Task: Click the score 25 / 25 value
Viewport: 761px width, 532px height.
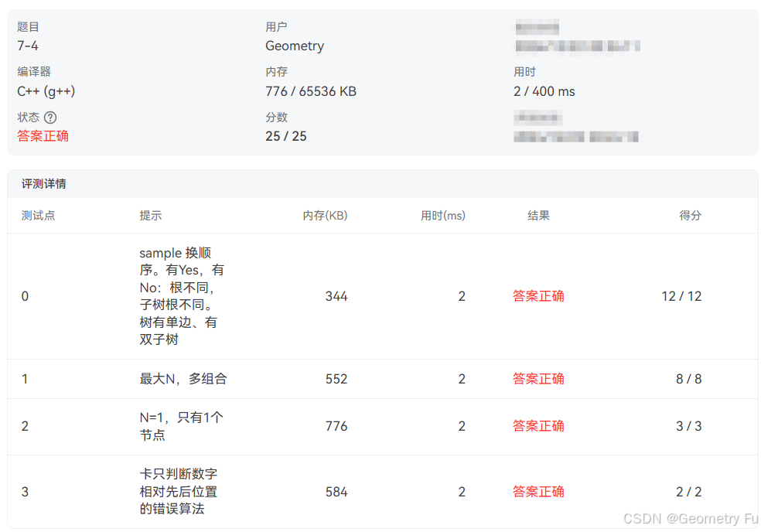Action: click(285, 135)
